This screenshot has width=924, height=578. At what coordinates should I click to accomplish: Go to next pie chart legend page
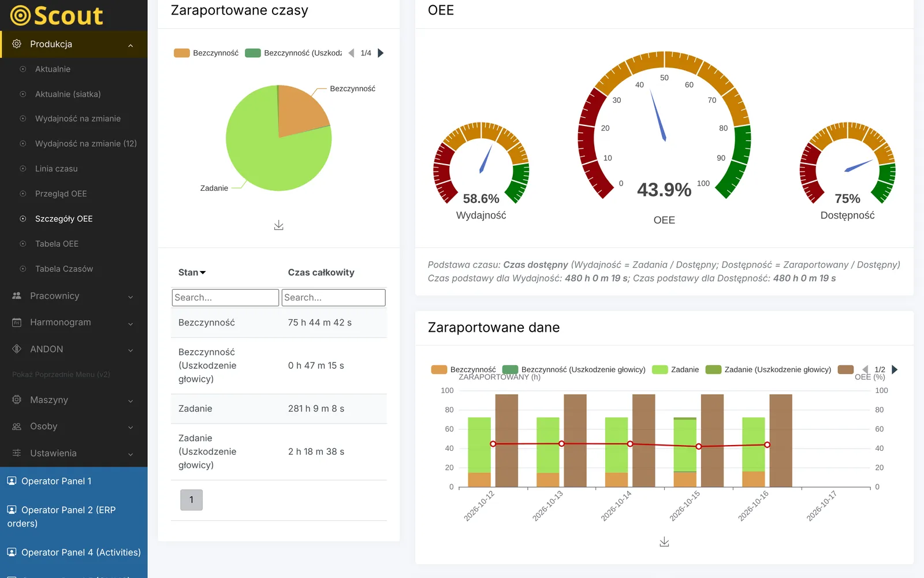coord(381,53)
